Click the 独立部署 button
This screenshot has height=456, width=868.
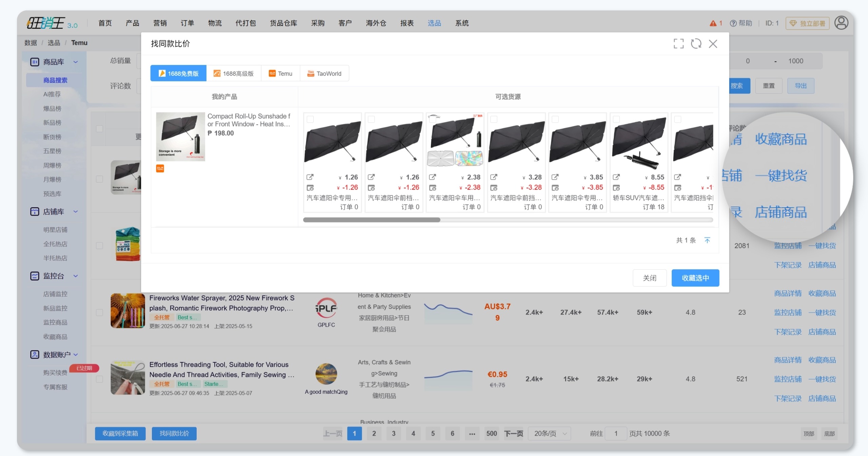[x=808, y=23]
